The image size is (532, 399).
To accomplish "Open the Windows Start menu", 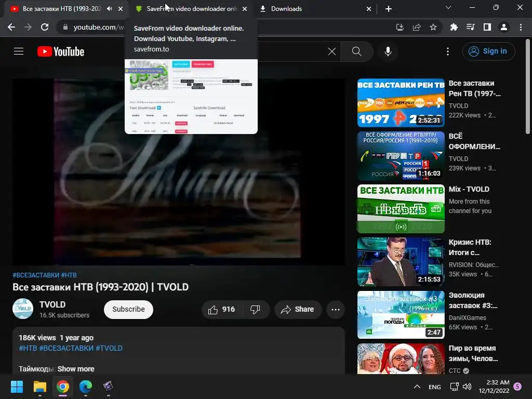I will pos(17,387).
